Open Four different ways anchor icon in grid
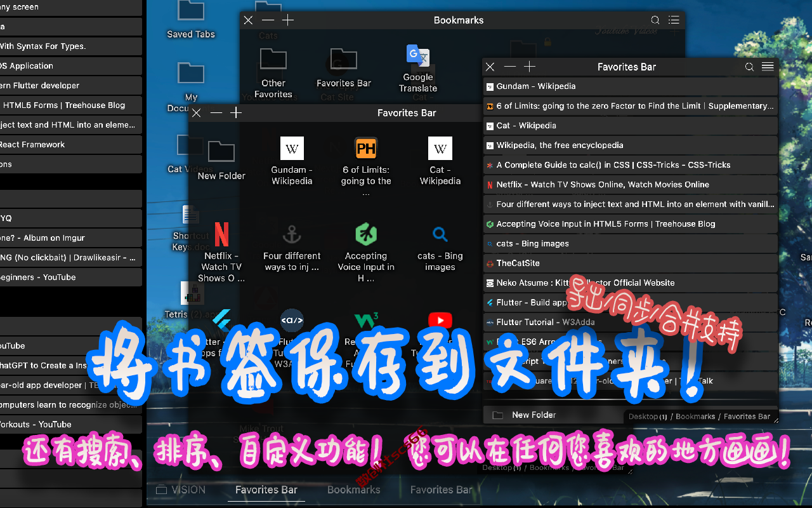Image resolution: width=812 pixels, height=508 pixels. tap(292, 234)
